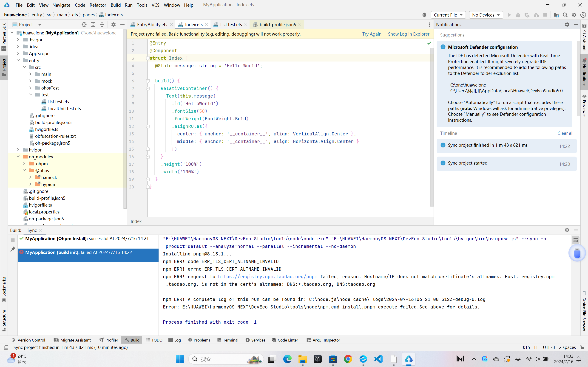This screenshot has height=367, width=588.
Task: Open Search Everywhere magnifier icon
Action: coord(565,15)
